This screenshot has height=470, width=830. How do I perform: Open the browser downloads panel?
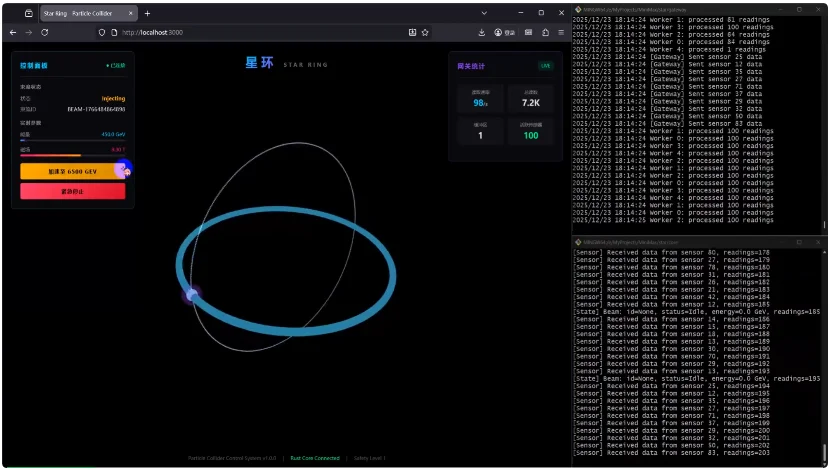pos(482,32)
